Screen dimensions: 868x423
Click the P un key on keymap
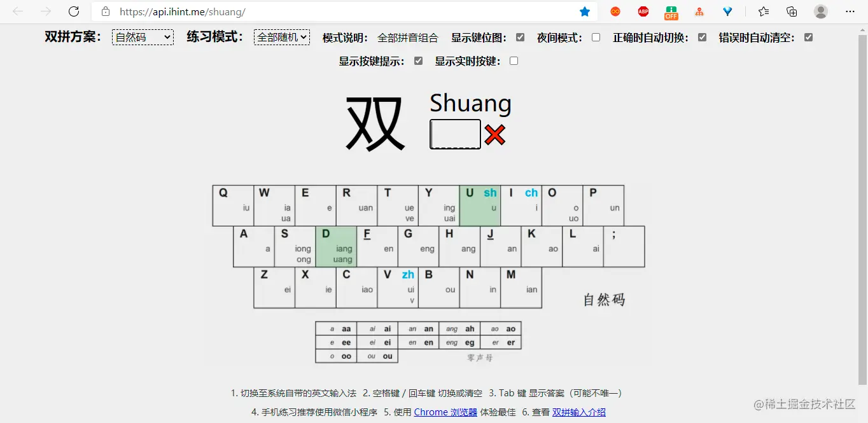point(603,205)
